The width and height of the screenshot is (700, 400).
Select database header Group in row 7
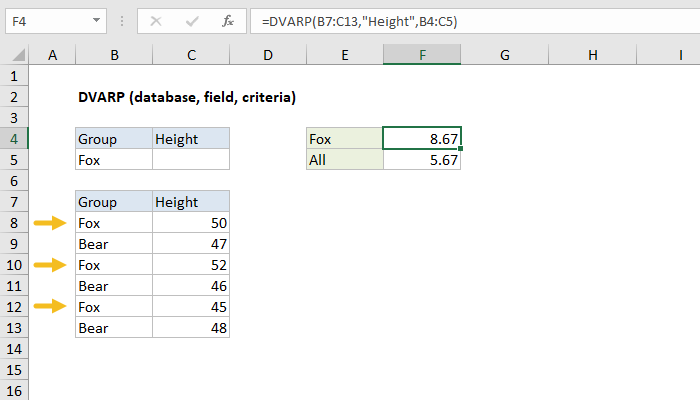pyautogui.click(x=114, y=202)
